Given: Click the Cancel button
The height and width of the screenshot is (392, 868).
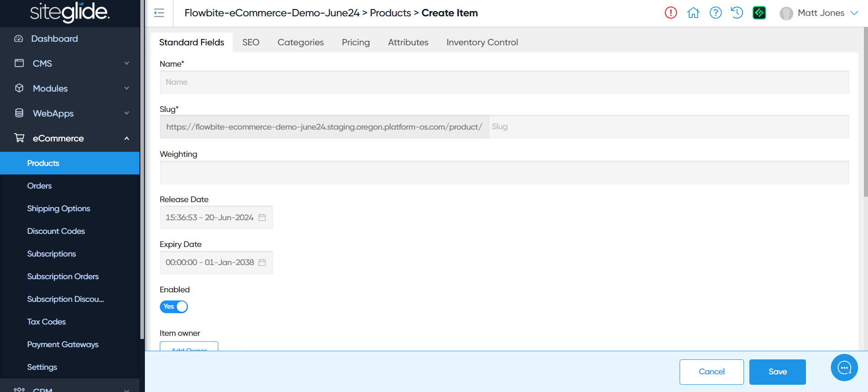Looking at the screenshot, I should 711,372.
